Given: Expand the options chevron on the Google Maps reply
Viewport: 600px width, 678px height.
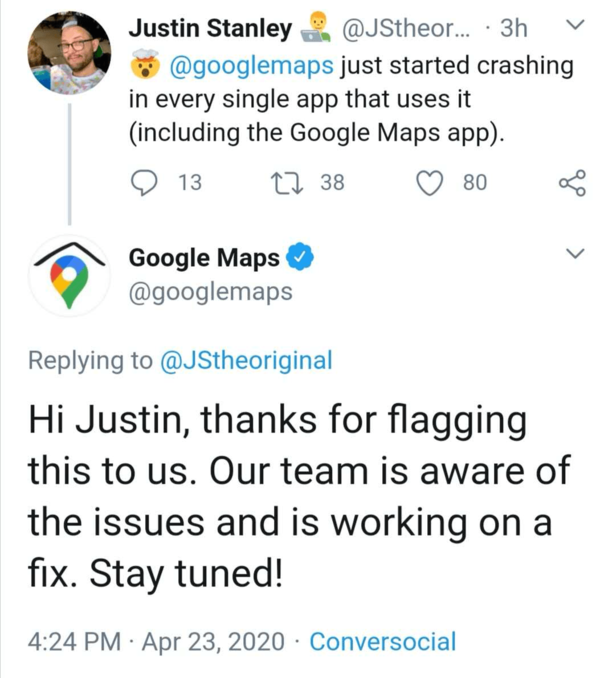Looking at the screenshot, I should click(574, 256).
